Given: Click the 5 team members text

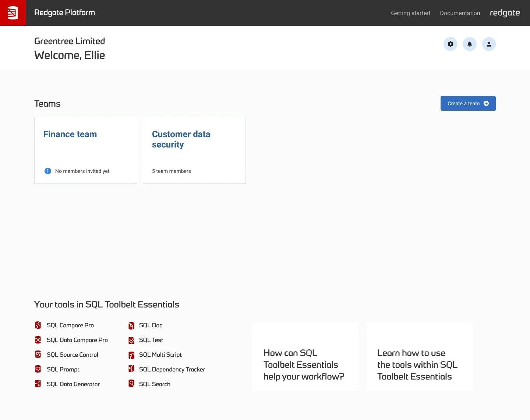Looking at the screenshot, I should click(x=172, y=171).
